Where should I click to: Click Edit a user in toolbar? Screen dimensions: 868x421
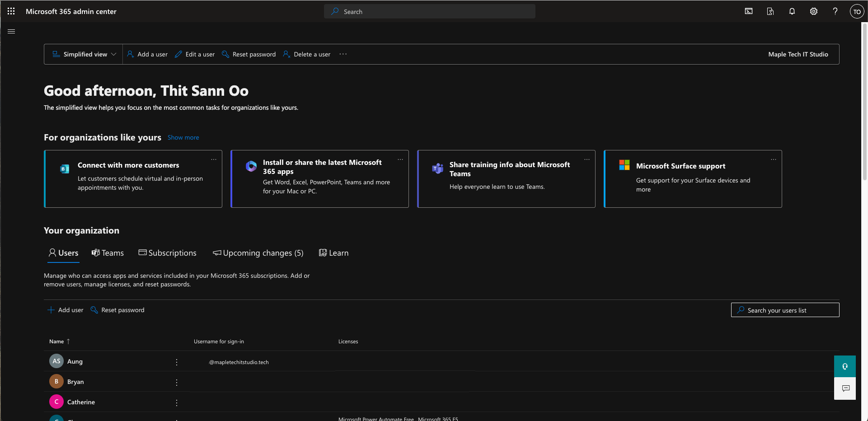pos(195,54)
